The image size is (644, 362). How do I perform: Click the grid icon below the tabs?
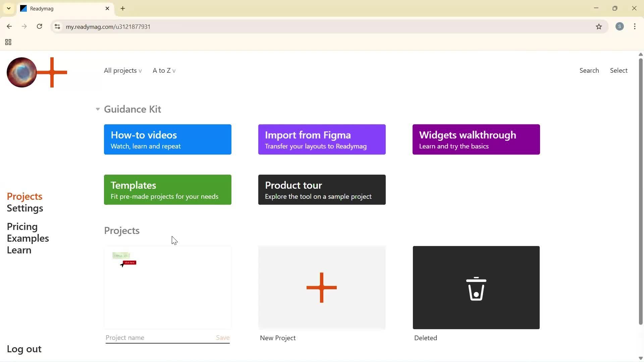click(x=8, y=42)
